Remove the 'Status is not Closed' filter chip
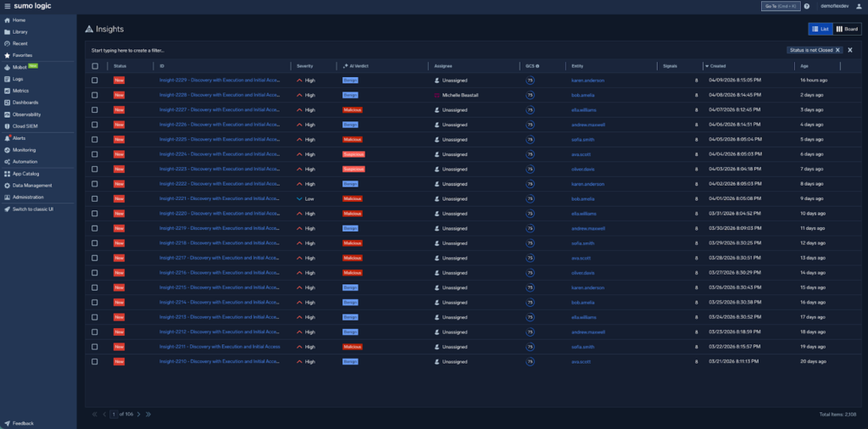The image size is (868, 429). [837, 50]
